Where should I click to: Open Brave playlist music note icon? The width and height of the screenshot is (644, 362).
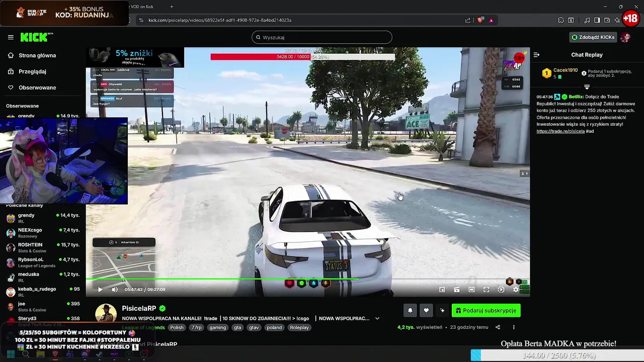587,20
